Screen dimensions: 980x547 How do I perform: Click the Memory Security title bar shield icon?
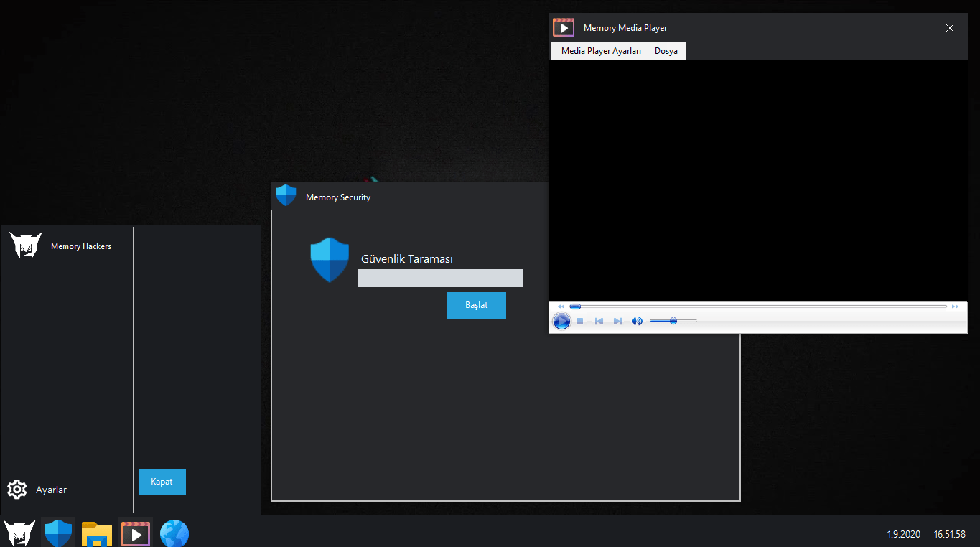(x=286, y=195)
